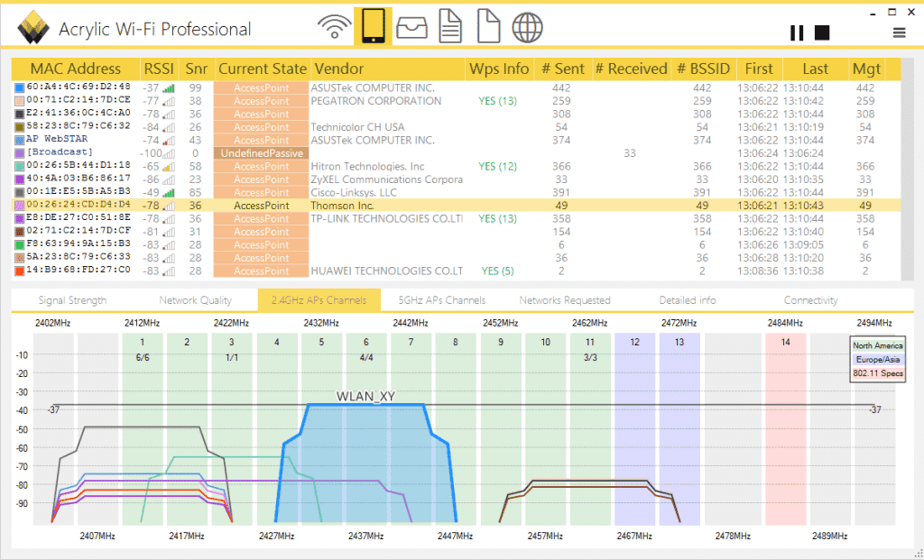Open the hamburger menu
Image resolution: width=924 pixels, height=560 pixels.
click(900, 33)
